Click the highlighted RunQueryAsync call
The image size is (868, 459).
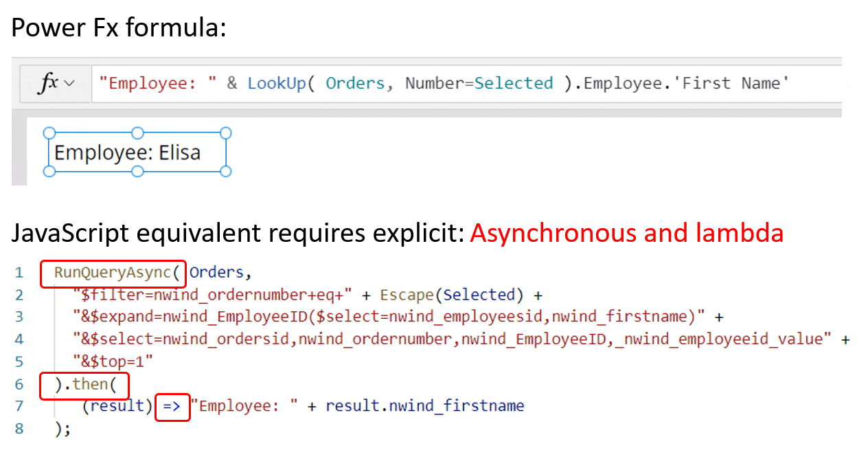112,272
